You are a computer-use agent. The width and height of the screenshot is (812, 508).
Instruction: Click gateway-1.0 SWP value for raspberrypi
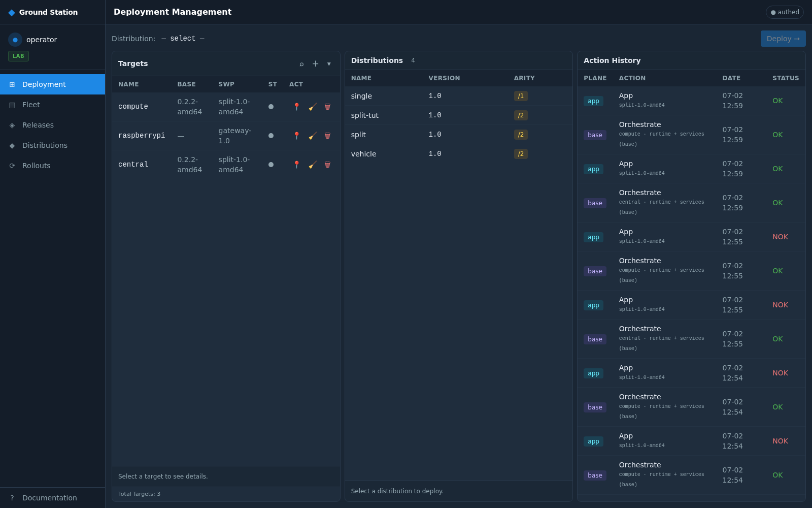(x=235, y=136)
